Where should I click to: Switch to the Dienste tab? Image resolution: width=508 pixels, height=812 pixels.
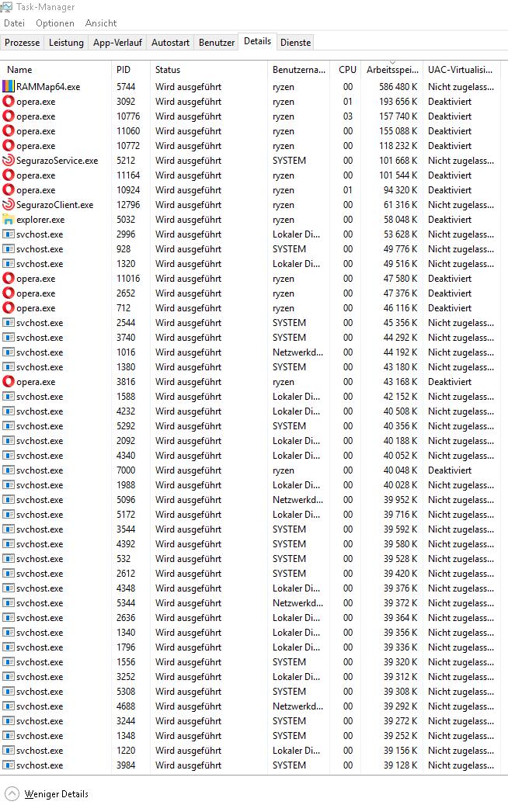tap(295, 43)
